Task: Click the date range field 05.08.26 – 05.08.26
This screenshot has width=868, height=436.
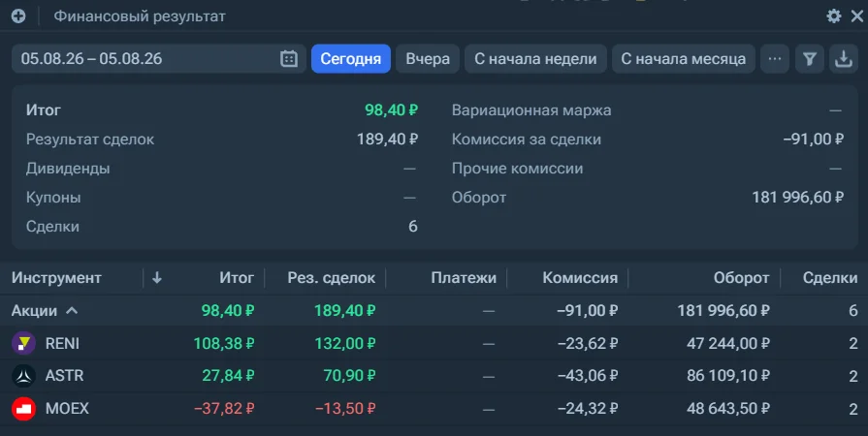Action: point(158,59)
